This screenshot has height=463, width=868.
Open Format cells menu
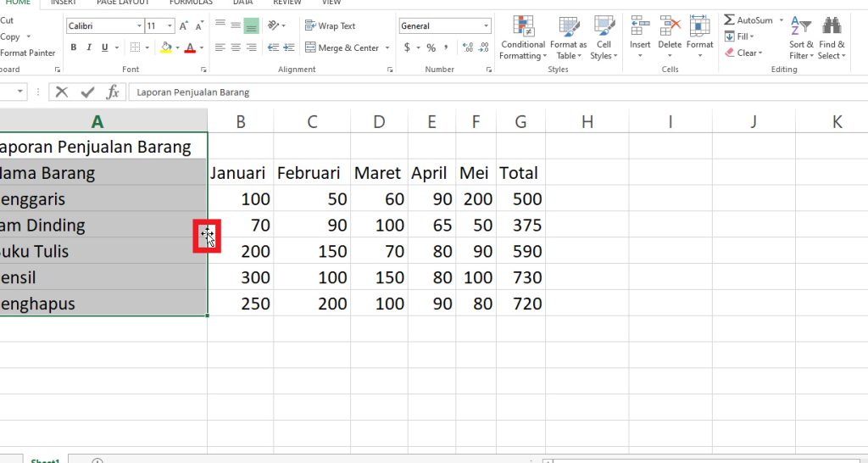699,37
